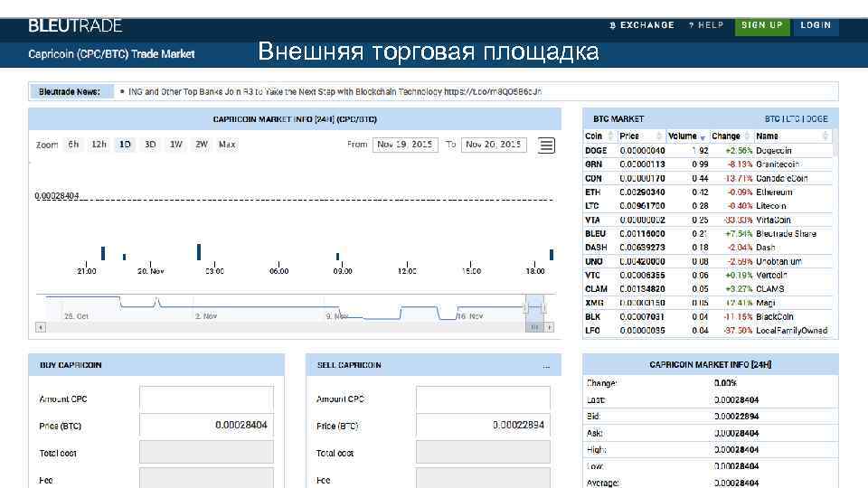
Task: Select the LTC Litecoin market row
Action: pyautogui.click(x=707, y=206)
